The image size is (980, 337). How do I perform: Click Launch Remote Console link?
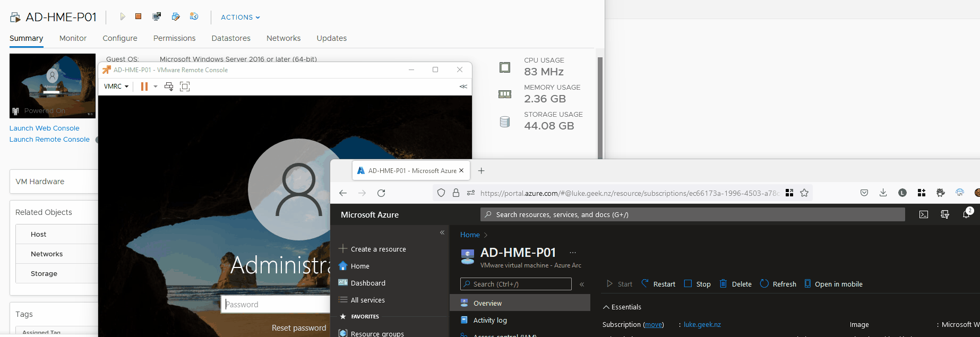click(49, 140)
